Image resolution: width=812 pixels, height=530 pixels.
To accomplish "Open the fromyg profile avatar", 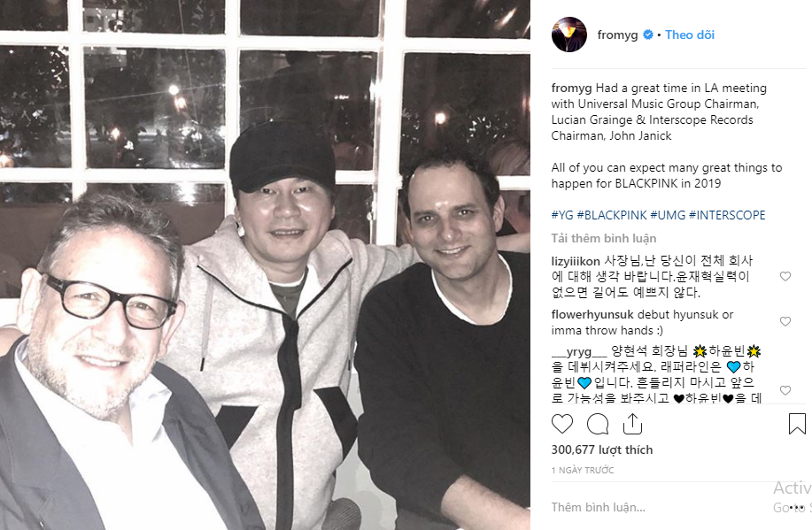I will coord(569,35).
